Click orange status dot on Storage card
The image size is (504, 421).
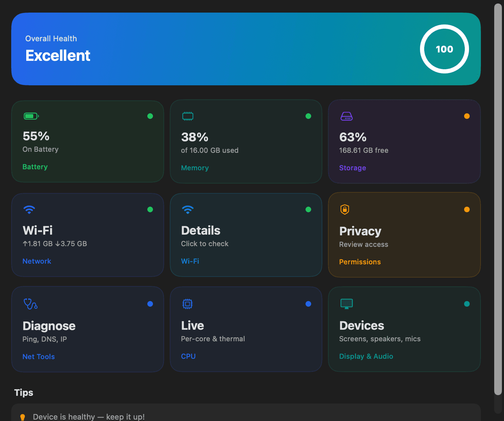[467, 116]
